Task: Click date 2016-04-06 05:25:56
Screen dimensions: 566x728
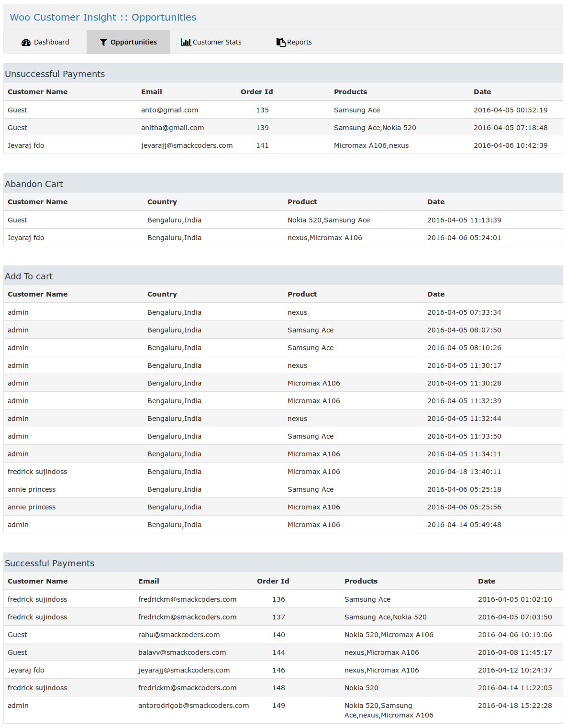Action: click(x=464, y=507)
